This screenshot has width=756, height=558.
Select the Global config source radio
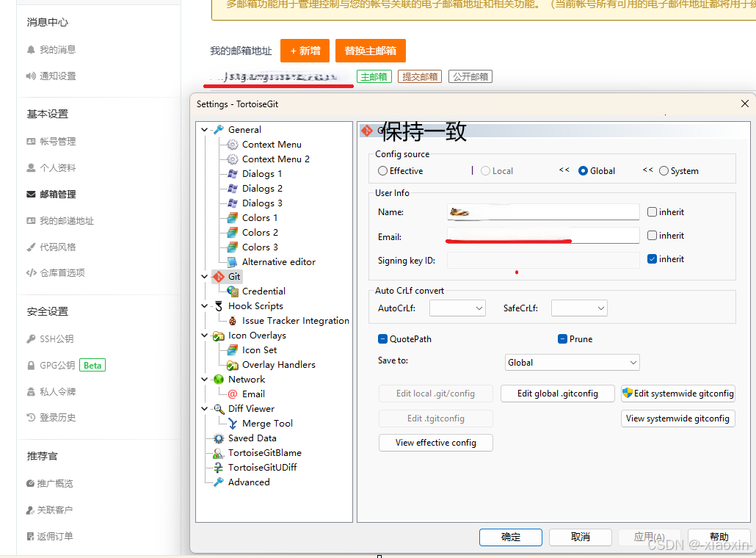[583, 171]
